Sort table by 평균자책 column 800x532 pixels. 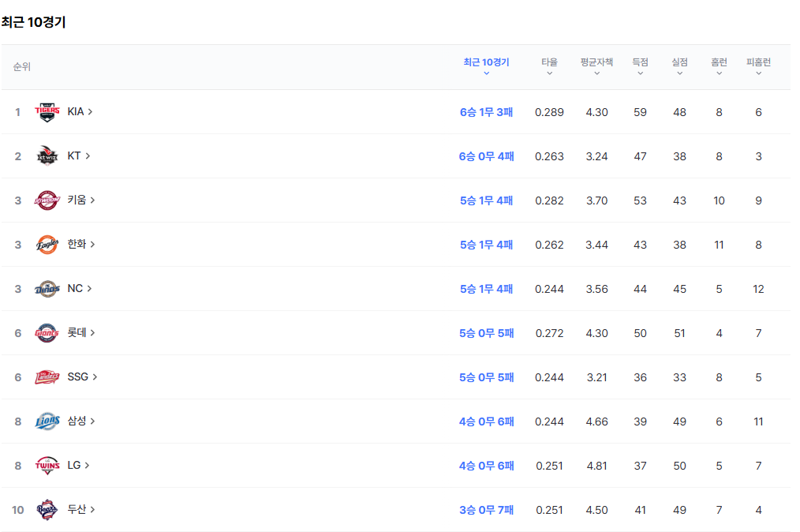coord(596,66)
